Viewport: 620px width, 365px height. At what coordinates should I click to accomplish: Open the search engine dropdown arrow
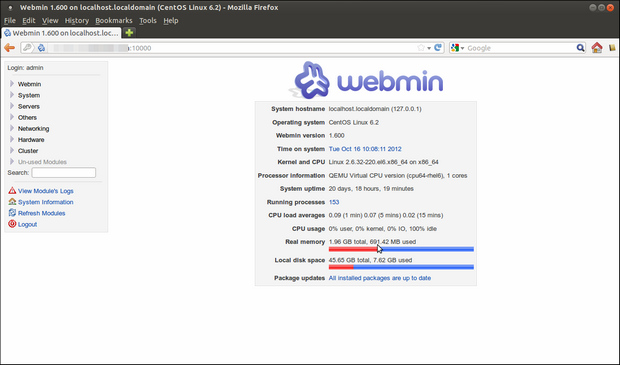pos(462,48)
